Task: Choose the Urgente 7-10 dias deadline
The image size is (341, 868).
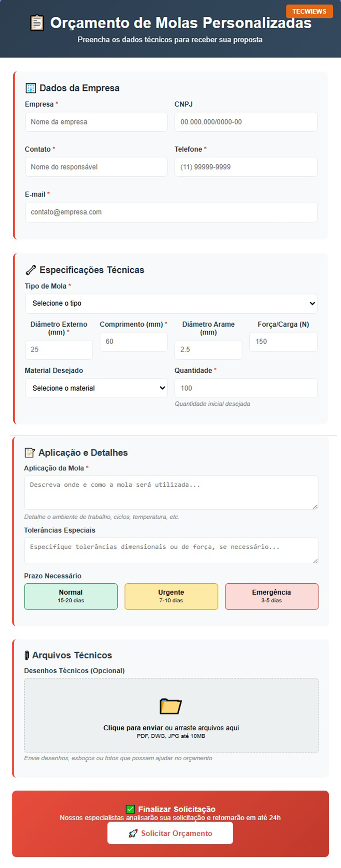Action: click(x=171, y=596)
